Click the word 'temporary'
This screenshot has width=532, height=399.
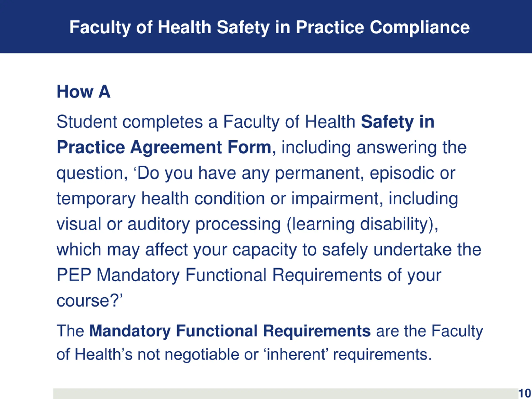pyautogui.click(x=96, y=199)
